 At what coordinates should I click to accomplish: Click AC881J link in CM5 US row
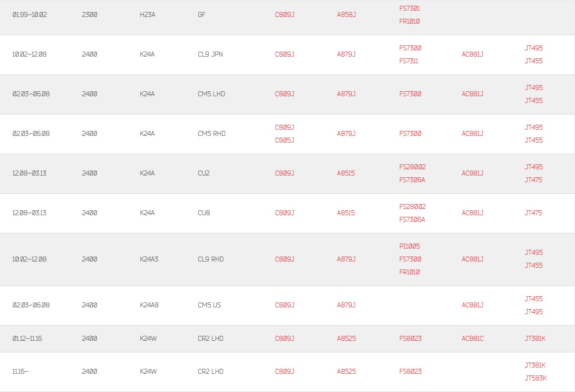click(x=472, y=305)
